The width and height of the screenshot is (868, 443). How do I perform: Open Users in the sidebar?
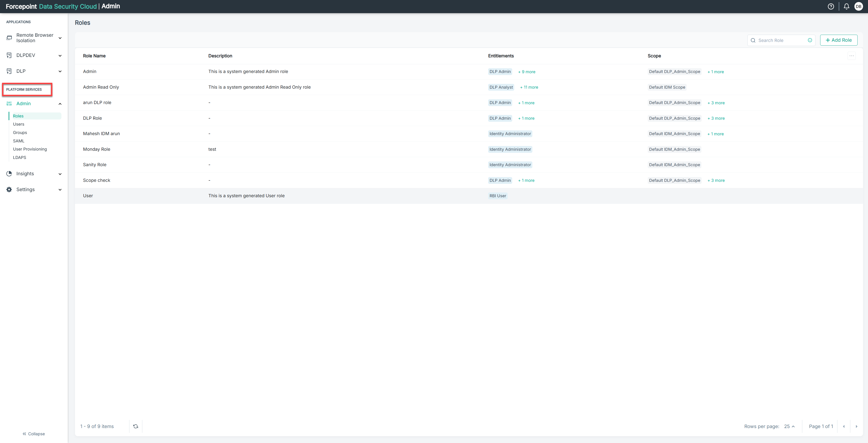point(19,124)
